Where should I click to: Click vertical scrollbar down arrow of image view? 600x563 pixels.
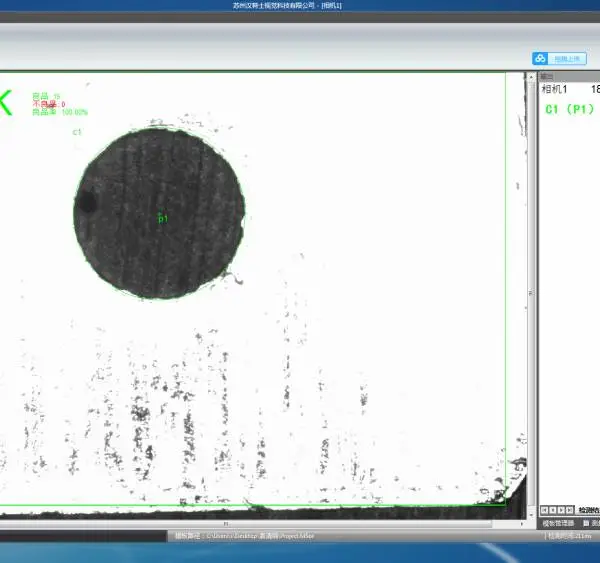click(531, 515)
